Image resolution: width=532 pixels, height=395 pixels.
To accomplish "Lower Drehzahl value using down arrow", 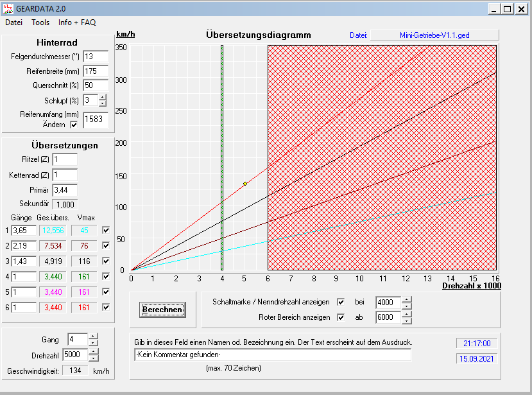I will point(93,358).
